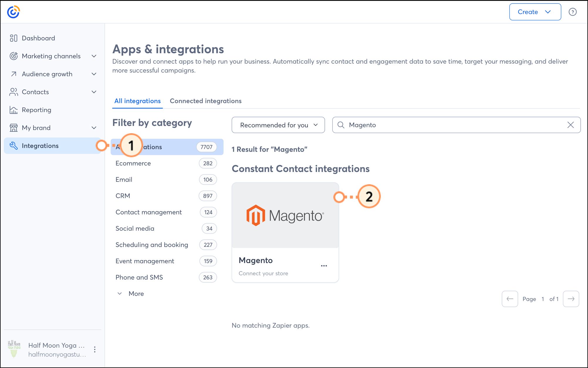This screenshot has width=588, height=368.
Task: Select the All integrations 7707 category
Action: coord(167,147)
